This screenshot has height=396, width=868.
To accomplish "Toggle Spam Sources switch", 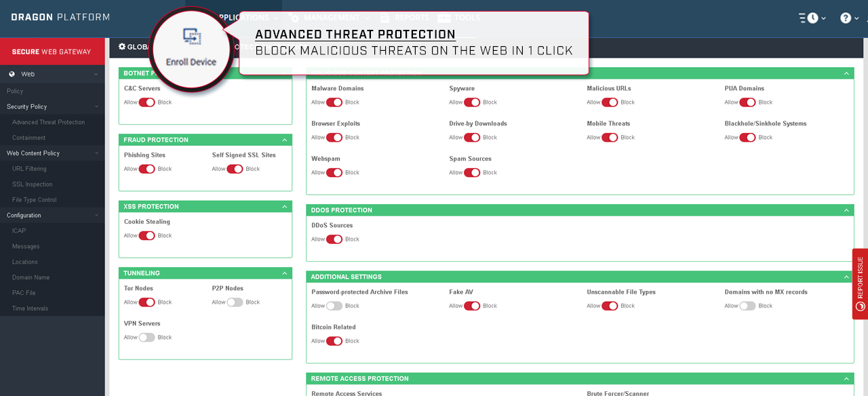I will coord(472,173).
